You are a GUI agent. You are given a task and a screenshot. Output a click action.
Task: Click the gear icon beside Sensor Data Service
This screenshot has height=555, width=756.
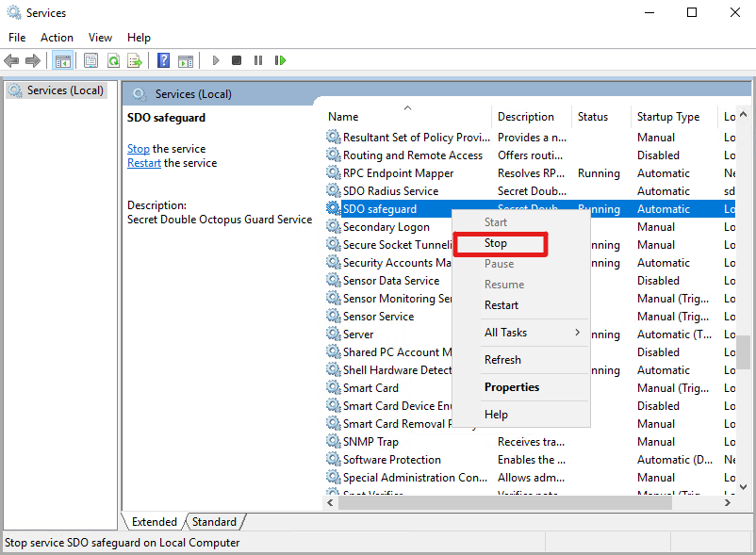pos(333,281)
